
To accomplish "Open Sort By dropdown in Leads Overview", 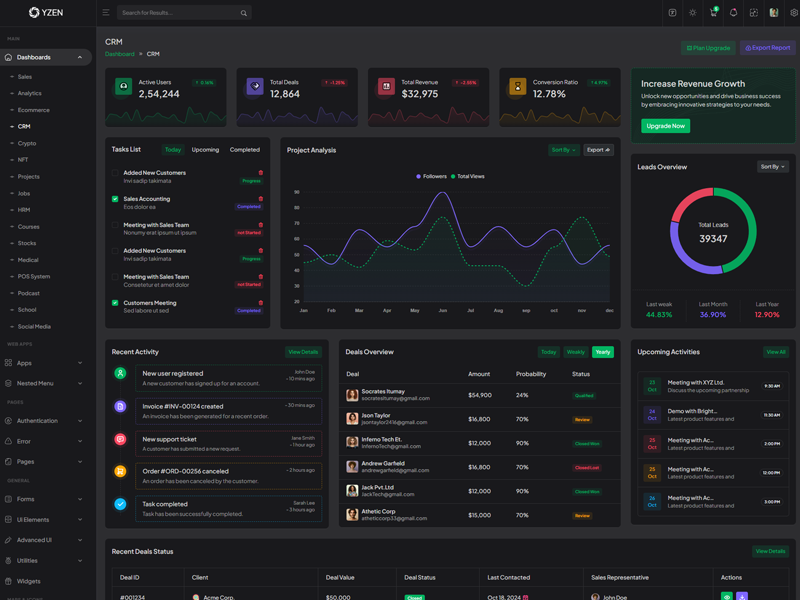I will pos(772,167).
